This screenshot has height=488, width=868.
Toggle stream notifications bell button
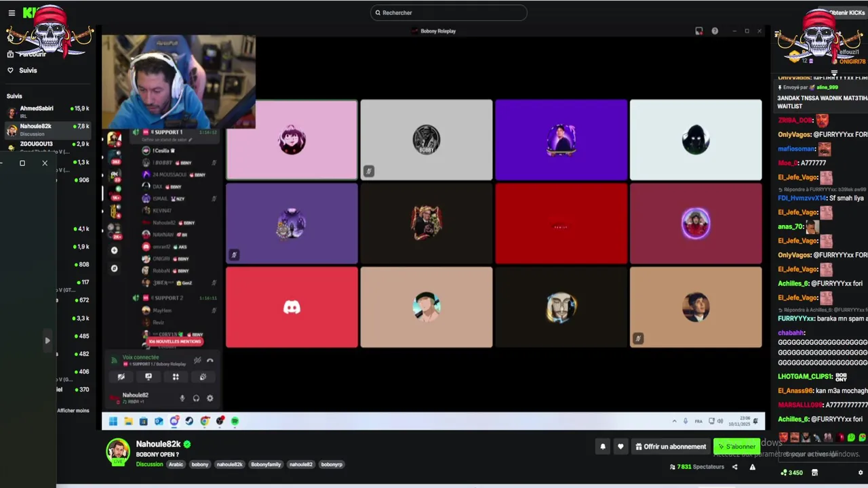[602, 447]
